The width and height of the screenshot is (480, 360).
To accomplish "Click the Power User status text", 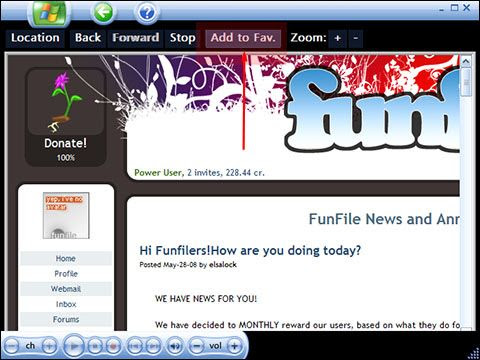I will click(158, 173).
